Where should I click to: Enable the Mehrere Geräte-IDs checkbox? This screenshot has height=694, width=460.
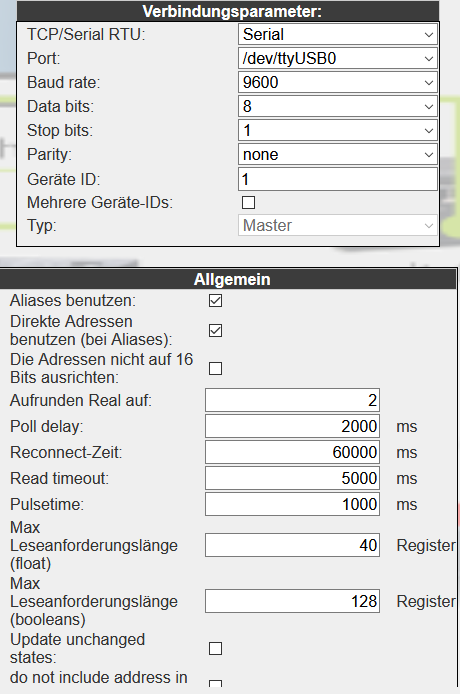248,203
